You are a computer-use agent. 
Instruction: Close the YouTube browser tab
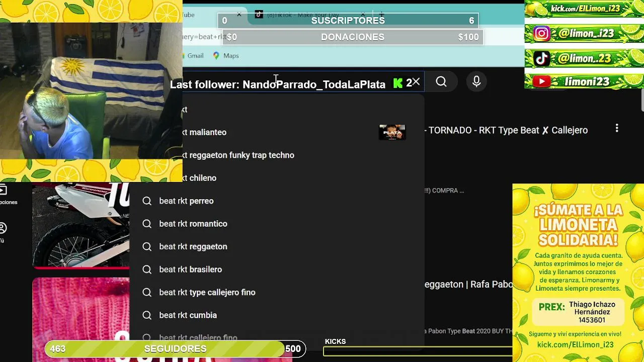pyautogui.click(x=239, y=15)
